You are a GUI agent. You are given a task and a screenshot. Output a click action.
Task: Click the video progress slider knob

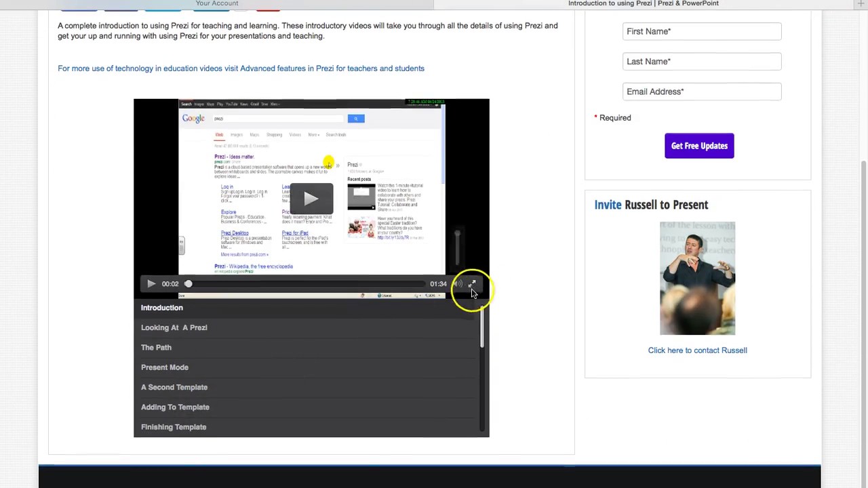click(188, 284)
